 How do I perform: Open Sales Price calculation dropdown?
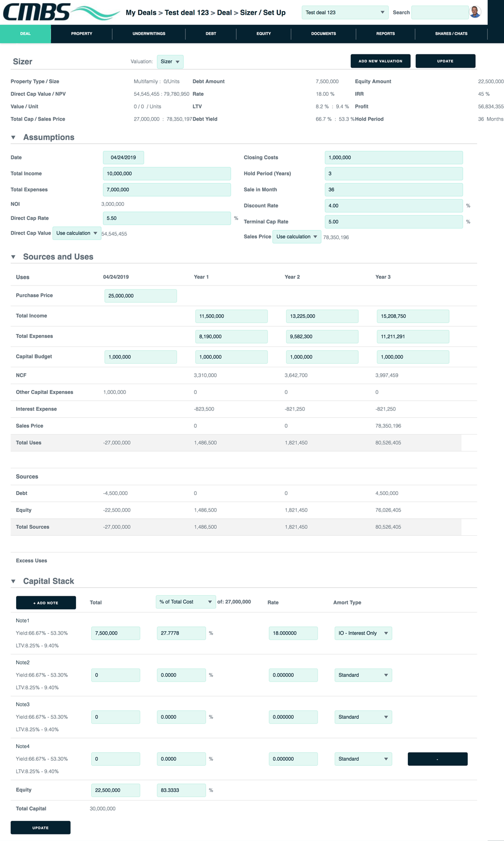click(x=296, y=237)
